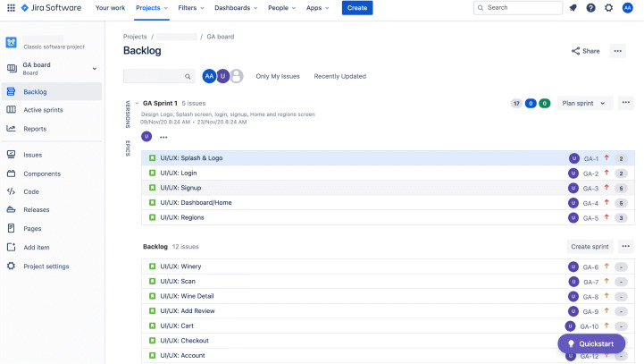Expand the Projects dropdown menu
The image size is (644, 364).
click(152, 8)
